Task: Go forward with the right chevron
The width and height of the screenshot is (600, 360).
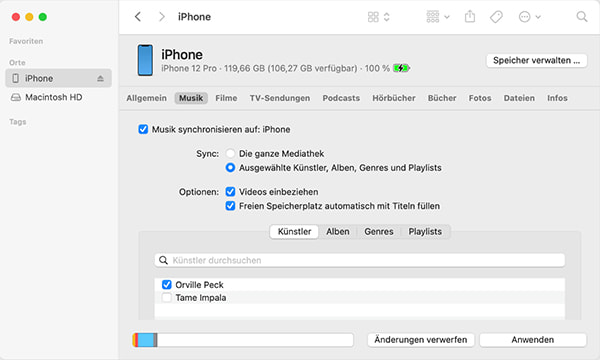Action: [x=162, y=17]
